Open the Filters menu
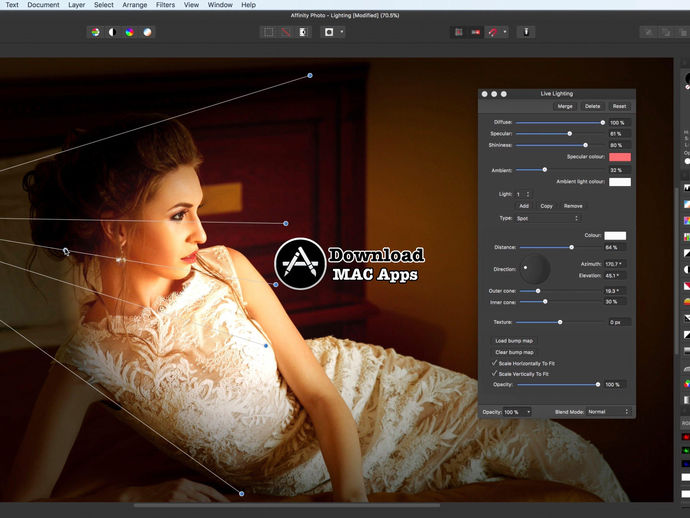 point(165,5)
